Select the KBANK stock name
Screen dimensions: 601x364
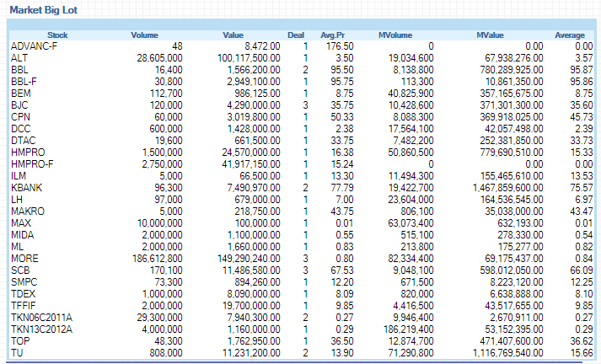tap(26, 188)
